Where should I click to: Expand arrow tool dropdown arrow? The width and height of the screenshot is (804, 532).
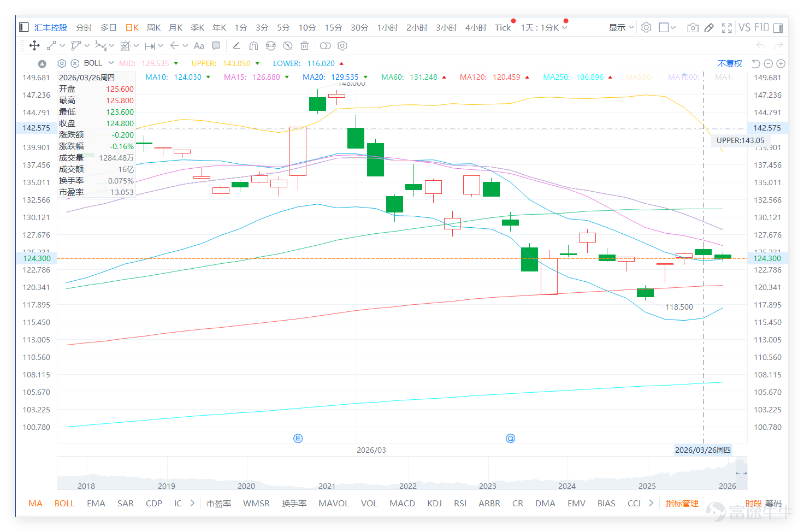(x=185, y=46)
